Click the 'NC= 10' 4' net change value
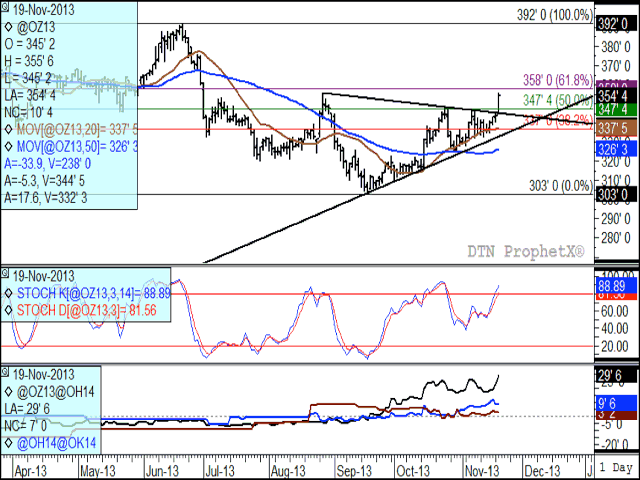Screen dimensions: 640x480 coord(29,112)
